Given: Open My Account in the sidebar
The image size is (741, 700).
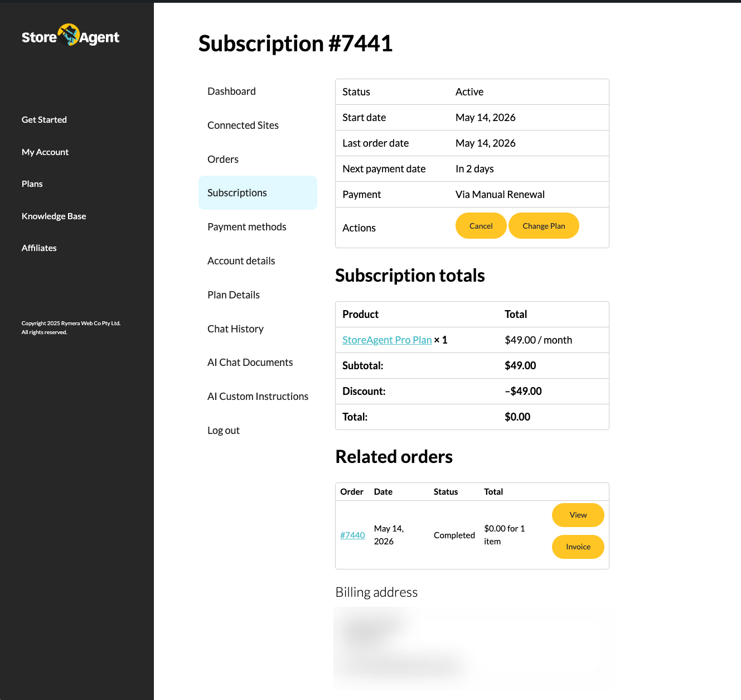Looking at the screenshot, I should pyautogui.click(x=45, y=152).
